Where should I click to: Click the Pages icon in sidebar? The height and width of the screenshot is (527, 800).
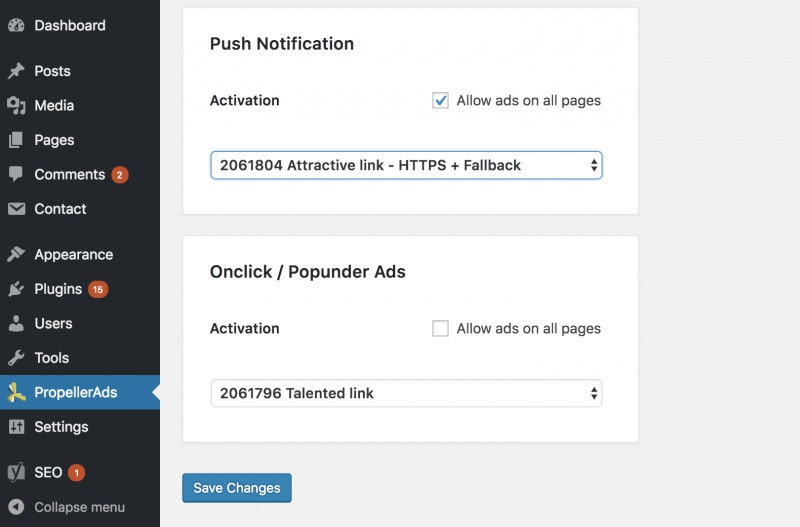point(16,140)
